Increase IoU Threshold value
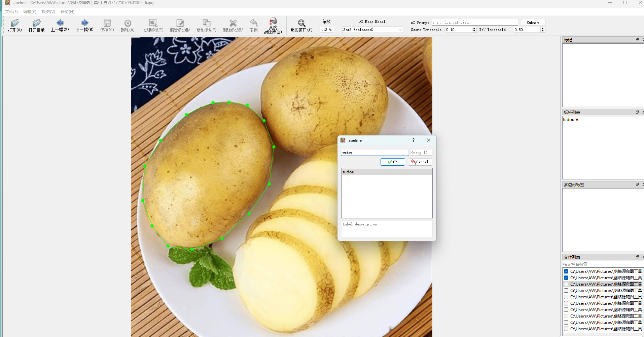Viewport: 644px width, 337px height. [x=542, y=28]
